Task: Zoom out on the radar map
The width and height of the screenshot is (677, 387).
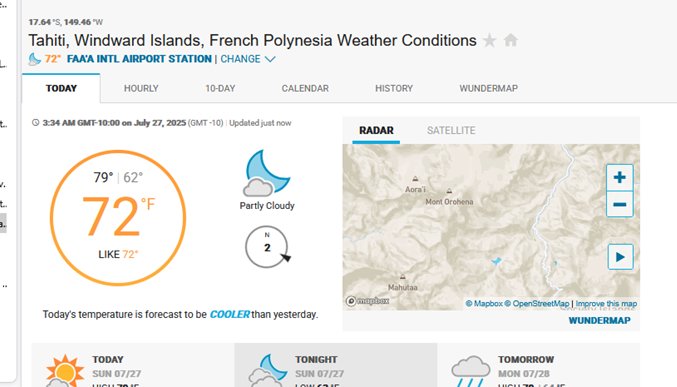Action: click(620, 204)
